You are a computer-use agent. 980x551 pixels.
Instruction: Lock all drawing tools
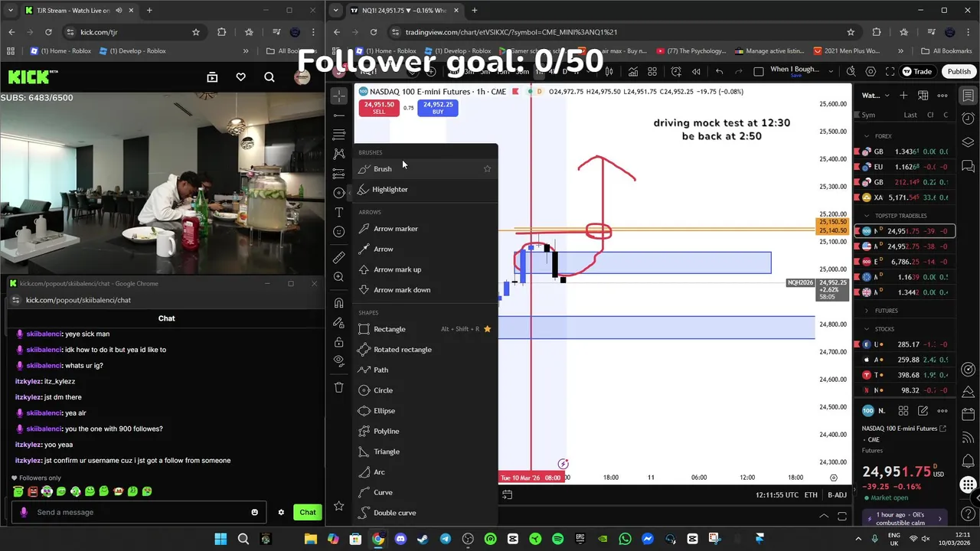click(339, 341)
